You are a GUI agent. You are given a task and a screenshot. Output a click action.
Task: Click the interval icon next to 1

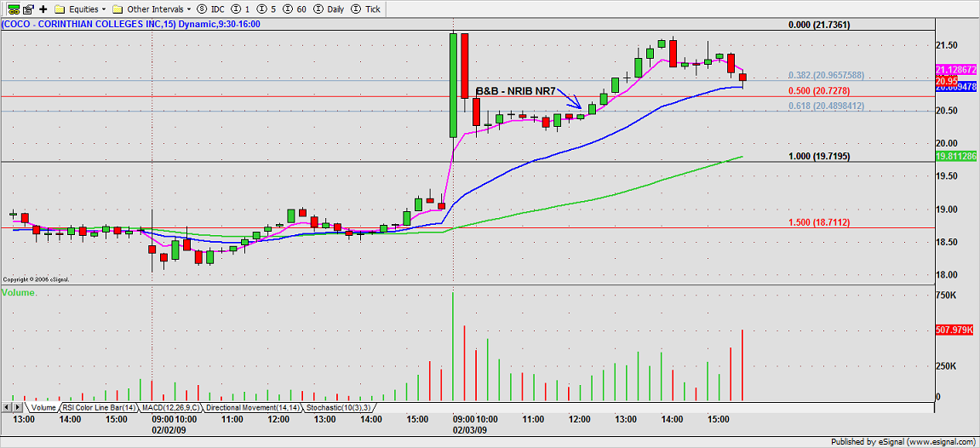pyautogui.click(x=235, y=9)
